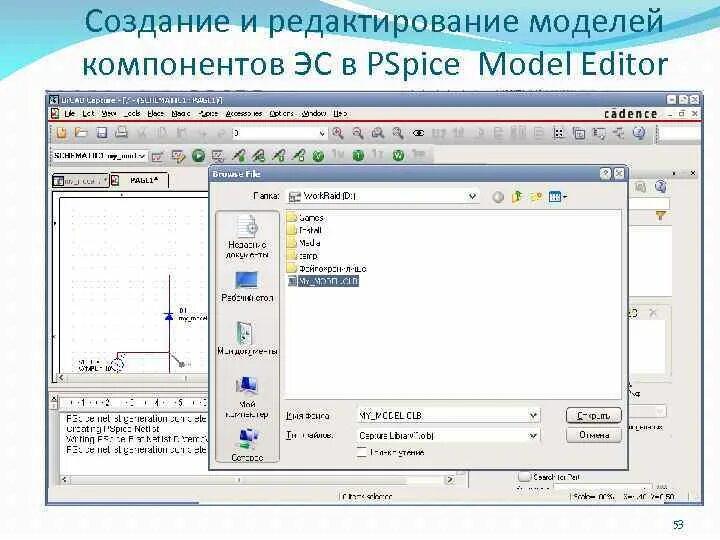
Task: Expand the Папка WorkRaid (D:) dropdown
Action: [472, 197]
